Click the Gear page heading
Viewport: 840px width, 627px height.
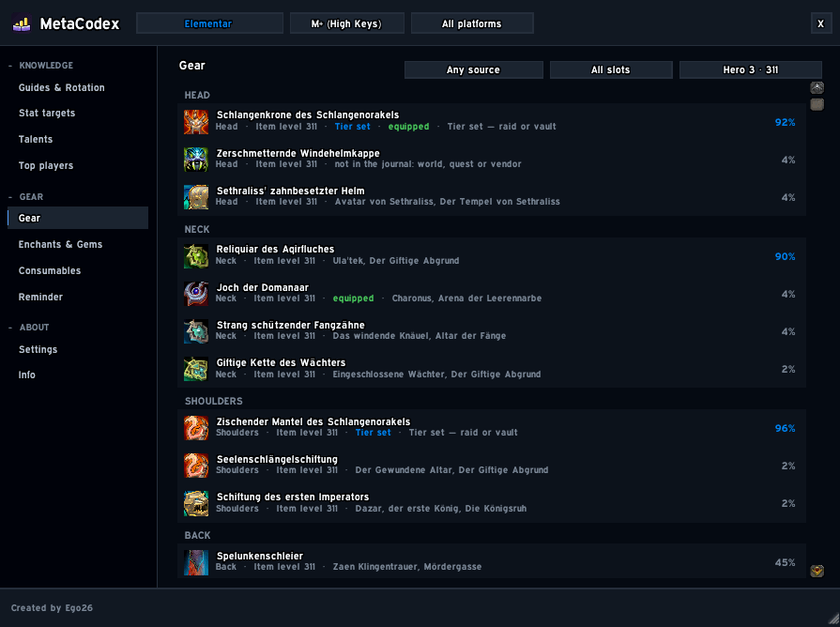pos(191,66)
